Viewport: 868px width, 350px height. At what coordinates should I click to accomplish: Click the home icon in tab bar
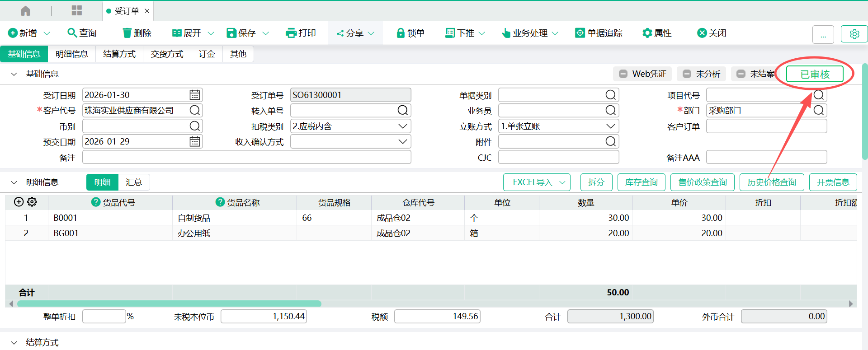coord(26,11)
